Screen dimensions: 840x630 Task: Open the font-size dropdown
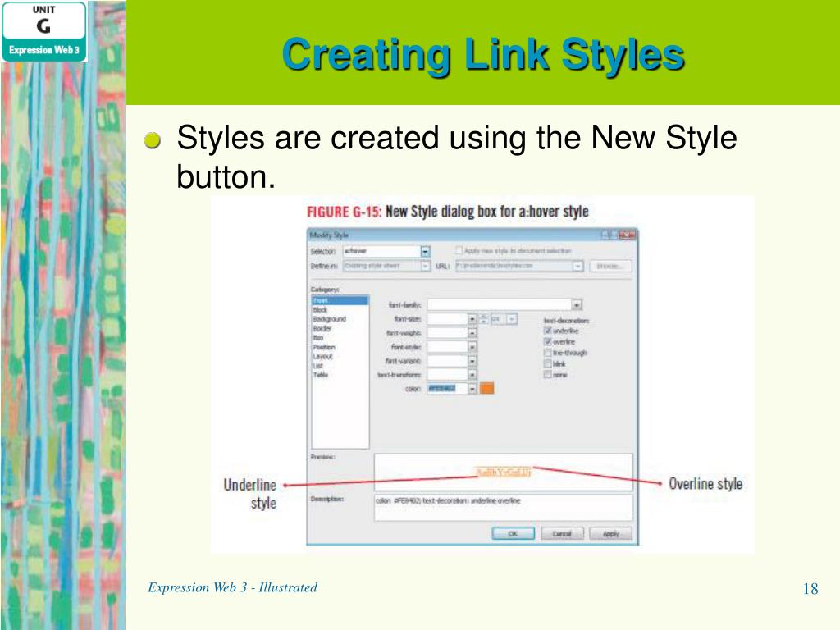(472, 319)
